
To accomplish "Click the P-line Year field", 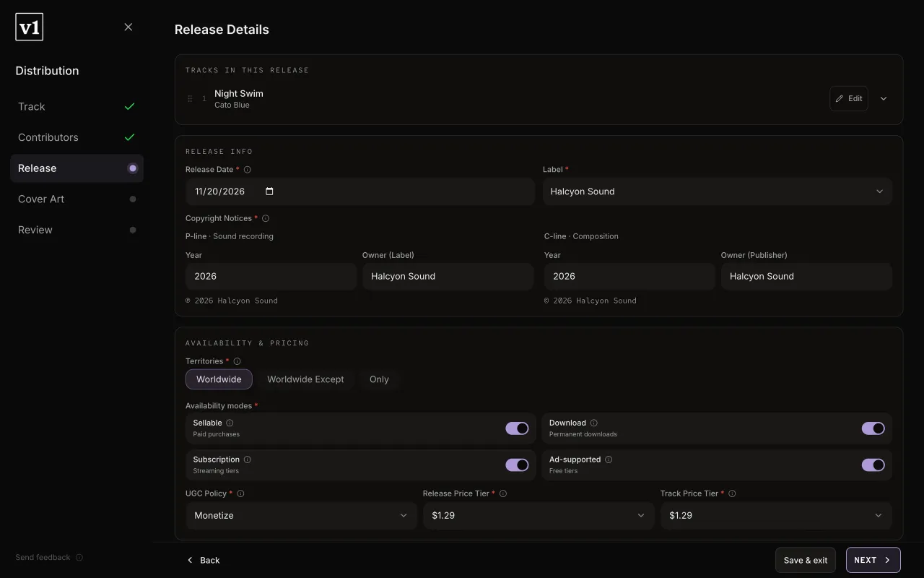I will (x=271, y=277).
